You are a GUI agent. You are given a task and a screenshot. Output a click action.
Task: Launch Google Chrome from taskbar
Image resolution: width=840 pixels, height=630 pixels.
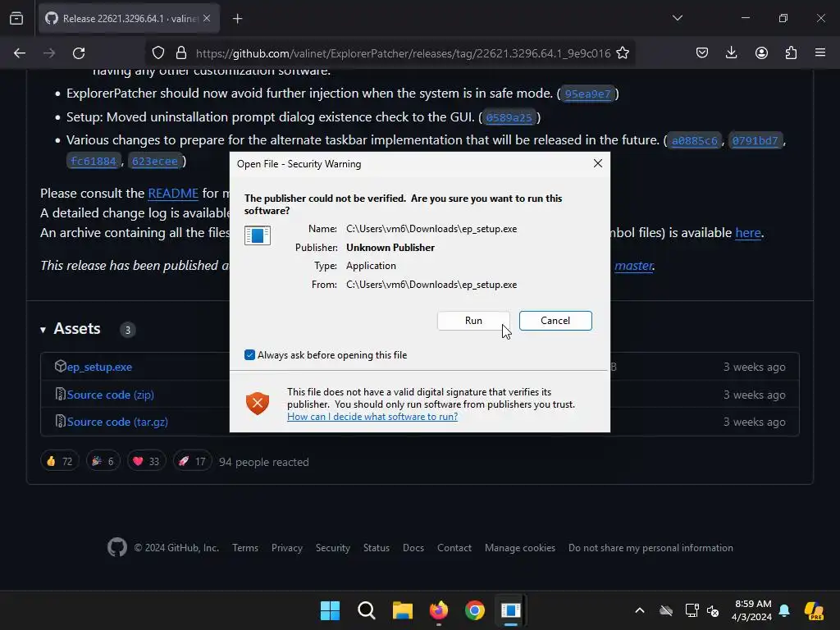tap(475, 610)
